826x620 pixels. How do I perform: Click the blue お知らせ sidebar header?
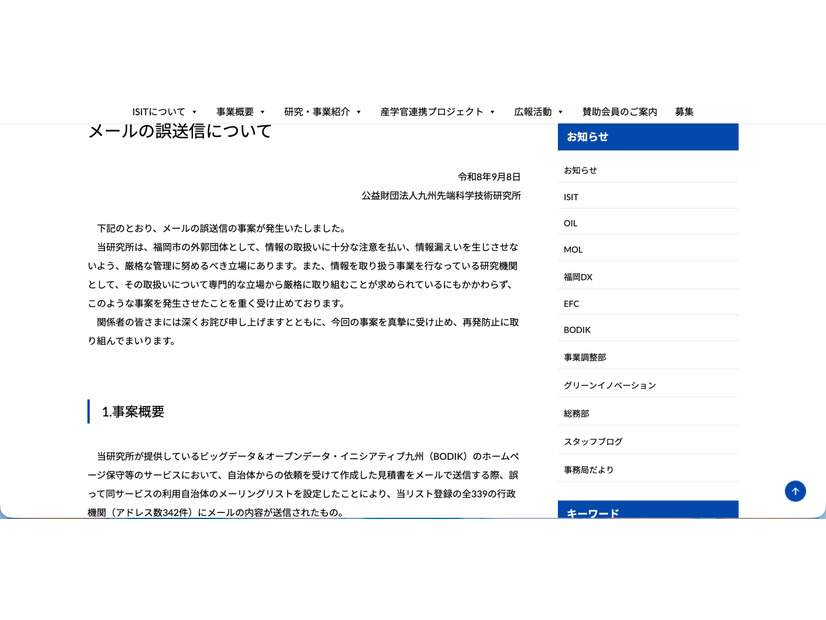(648, 137)
